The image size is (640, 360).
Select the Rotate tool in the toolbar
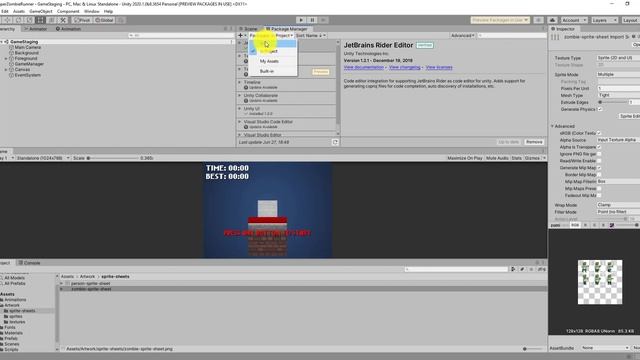point(18,20)
